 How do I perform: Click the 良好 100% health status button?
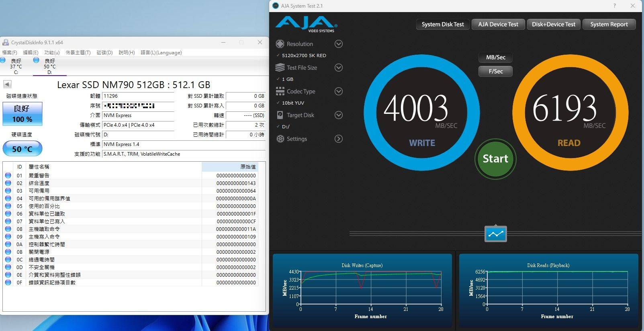tap(22, 114)
